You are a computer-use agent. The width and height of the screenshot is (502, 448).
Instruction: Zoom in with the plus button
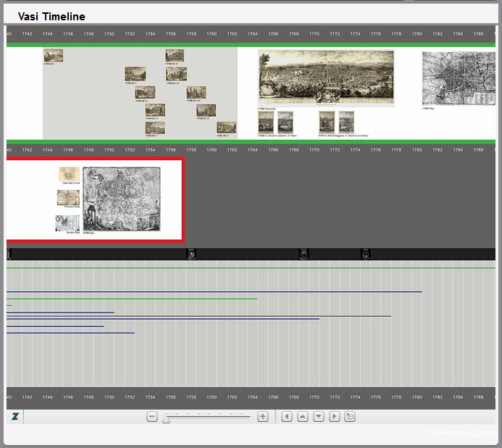coord(263,417)
